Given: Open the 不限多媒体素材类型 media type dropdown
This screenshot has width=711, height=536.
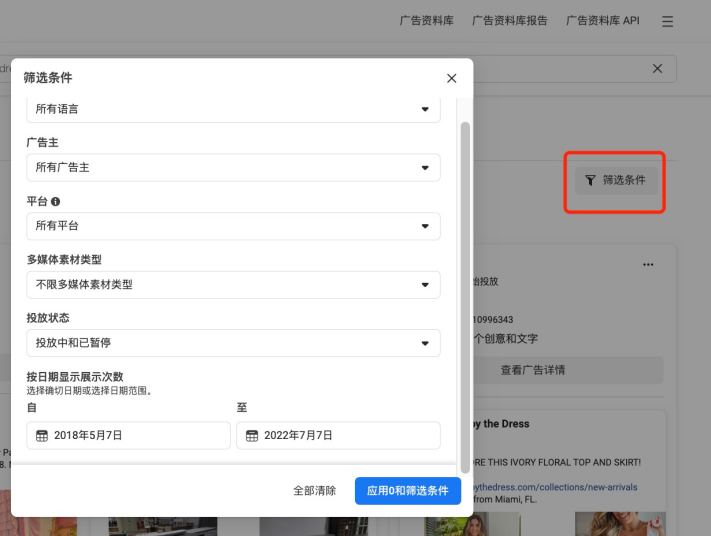Looking at the screenshot, I should click(233, 285).
